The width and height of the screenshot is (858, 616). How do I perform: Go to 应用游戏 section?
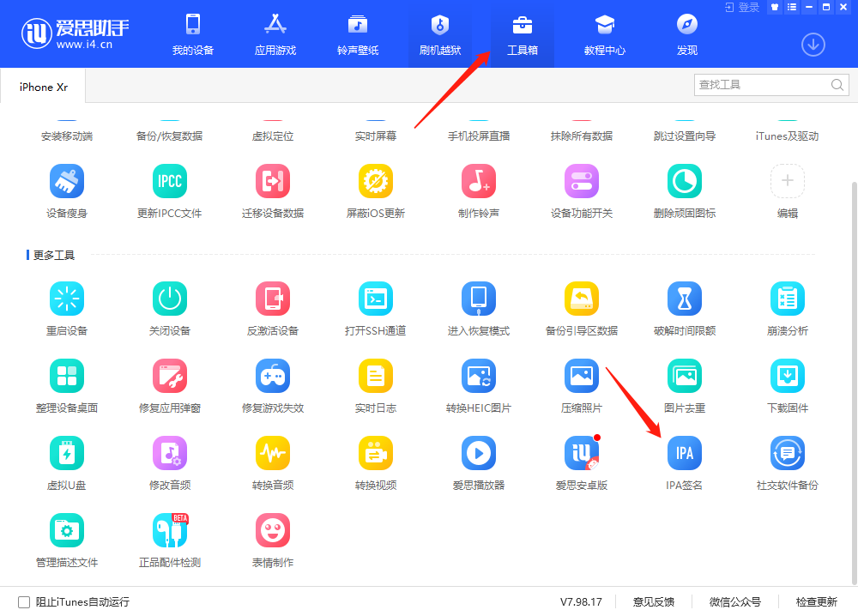coord(275,35)
